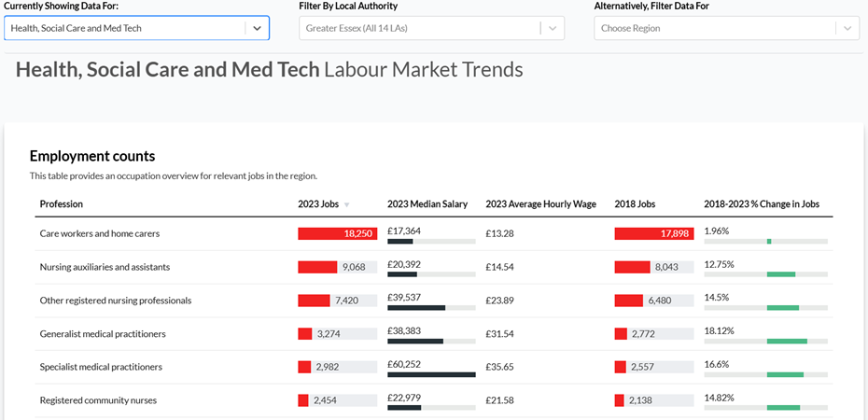
Task: Click the 2018-2023 % Change in Jobs header
Action: click(762, 203)
